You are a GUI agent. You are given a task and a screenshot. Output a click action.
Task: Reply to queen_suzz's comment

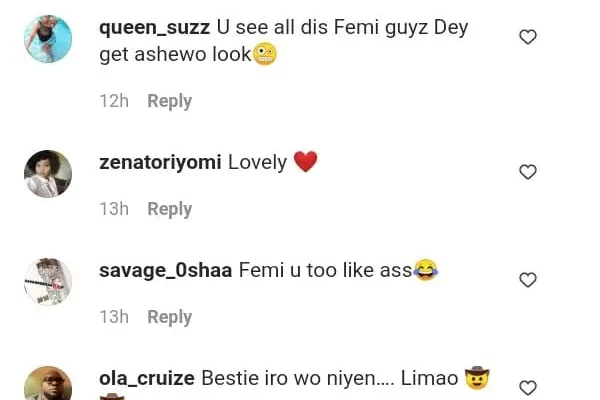coord(169,101)
